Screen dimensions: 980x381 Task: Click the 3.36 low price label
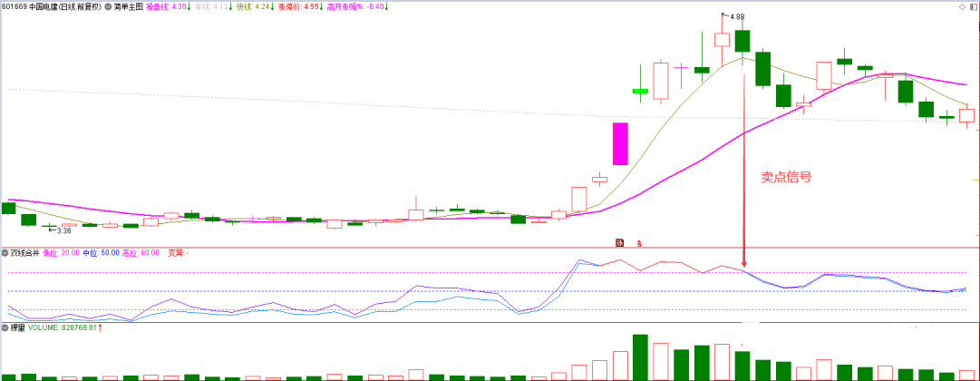click(x=63, y=230)
